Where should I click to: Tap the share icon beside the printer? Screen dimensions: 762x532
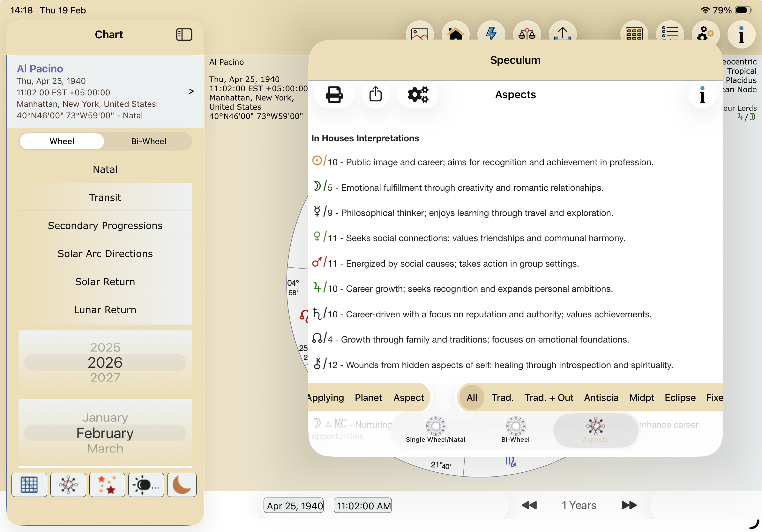pos(375,94)
